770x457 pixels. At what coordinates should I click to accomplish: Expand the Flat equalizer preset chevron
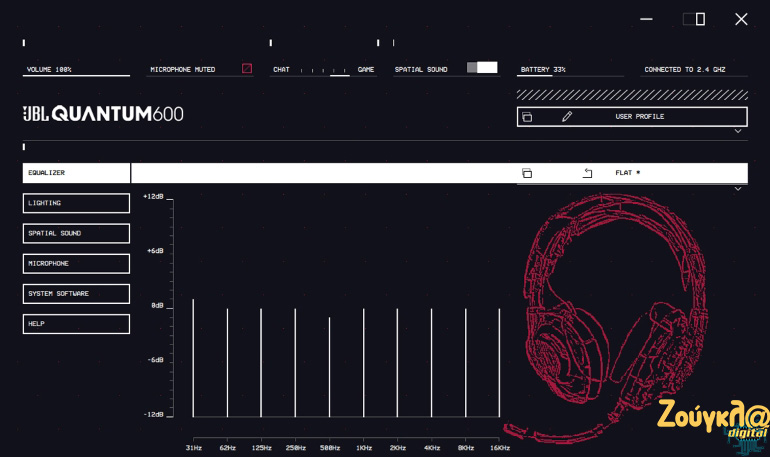(738, 188)
